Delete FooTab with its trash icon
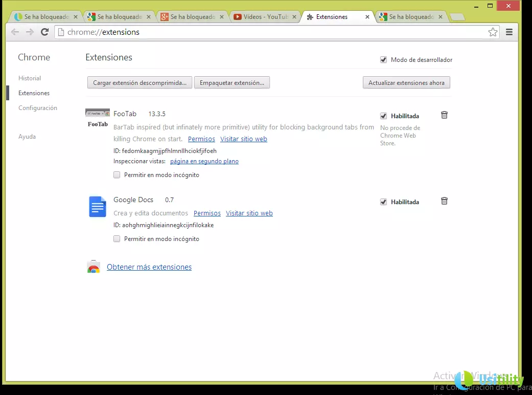Viewport: 532px width, 395px height. pyautogui.click(x=444, y=115)
